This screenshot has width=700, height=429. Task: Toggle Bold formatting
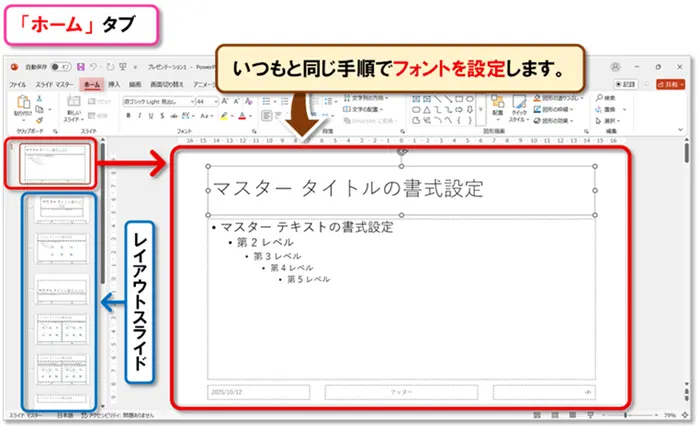[129, 116]
